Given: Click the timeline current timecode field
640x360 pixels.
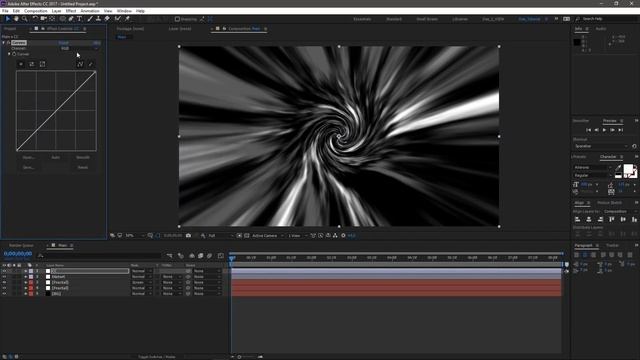Looking at the screenshot, I should 18,253.
